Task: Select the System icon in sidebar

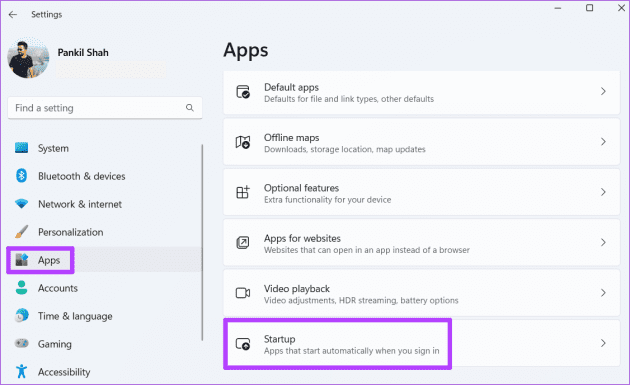Action: pos(21,148)
